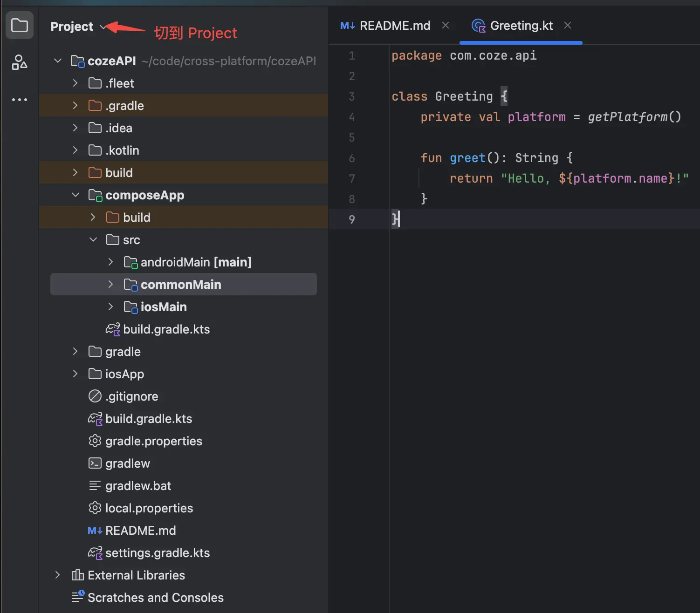700x613 pixels.
Task: Click the External Libraries icon
Action: pyautogui.click(x=77, y=575)
